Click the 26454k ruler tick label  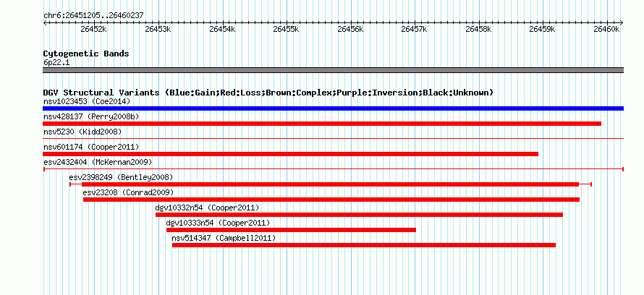[x=222, y=29]
